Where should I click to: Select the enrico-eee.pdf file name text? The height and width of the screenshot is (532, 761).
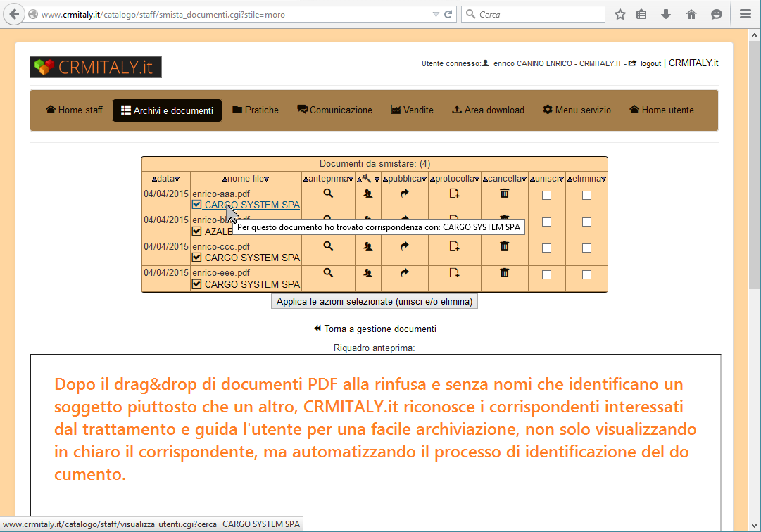221,273
